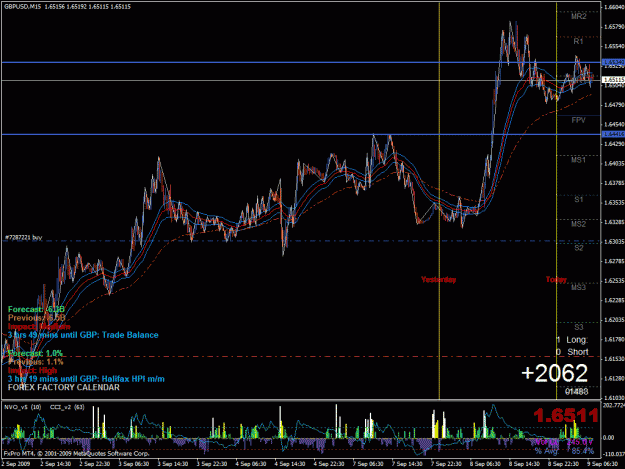
Task: Click the 3 Sep 06:30 time axis label
Action: (x=134, y=464)
